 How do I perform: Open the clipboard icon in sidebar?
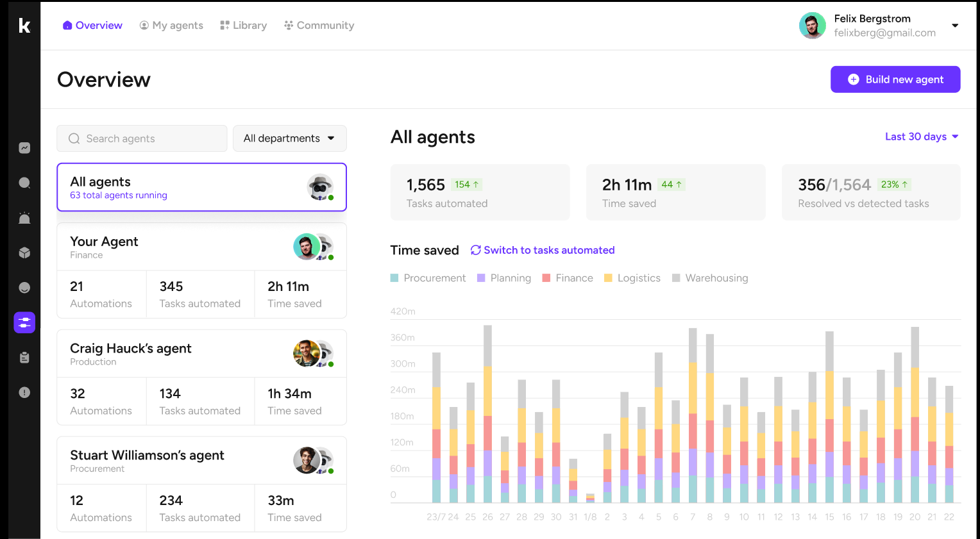coord(24,358)
